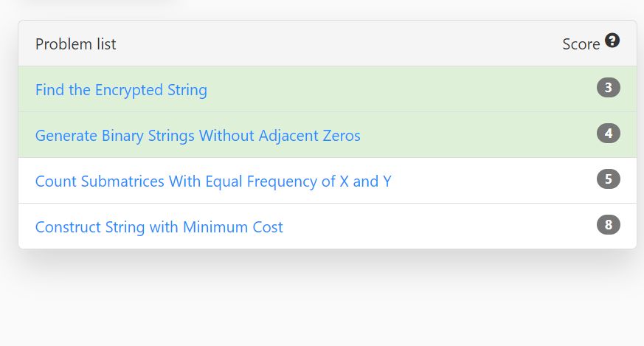Image resolution: width=644 pixels, height=346 pixels.
Task: Click the Score help question-mark icon
Action: click(612, 41)
